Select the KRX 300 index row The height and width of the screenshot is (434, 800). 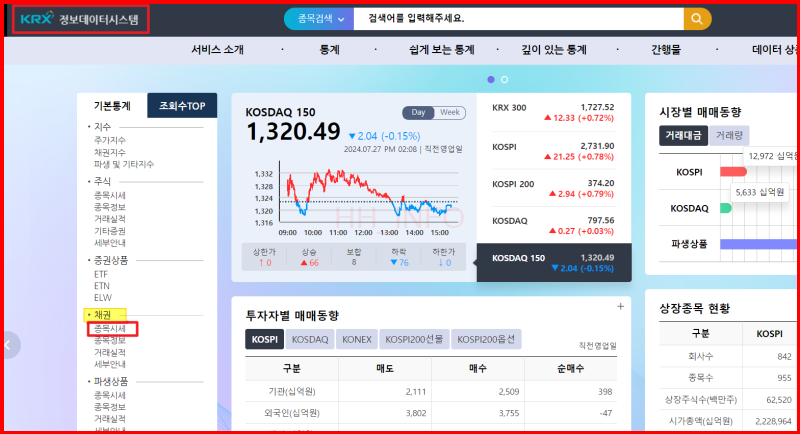(x=553, y=113)
